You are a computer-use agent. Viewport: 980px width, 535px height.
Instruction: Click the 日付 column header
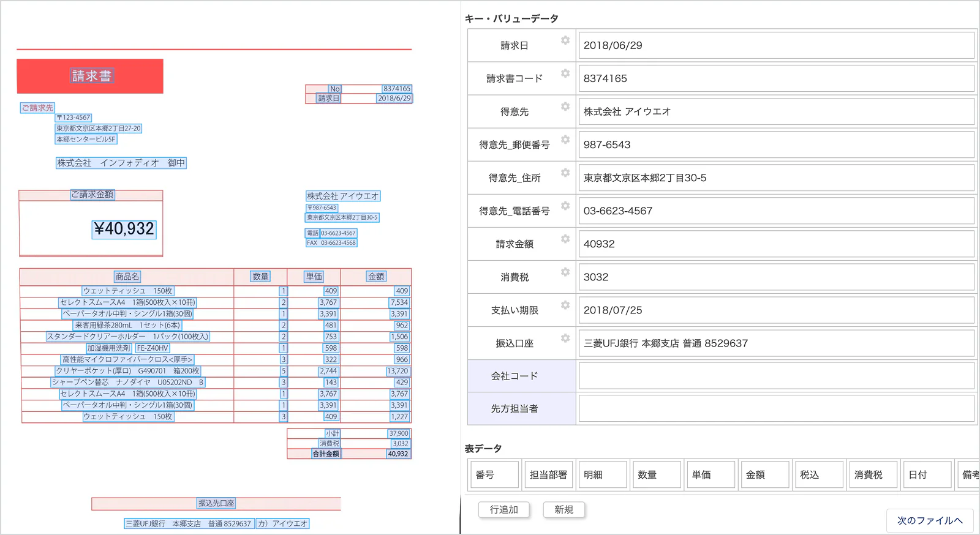click(x=927, y=474)
